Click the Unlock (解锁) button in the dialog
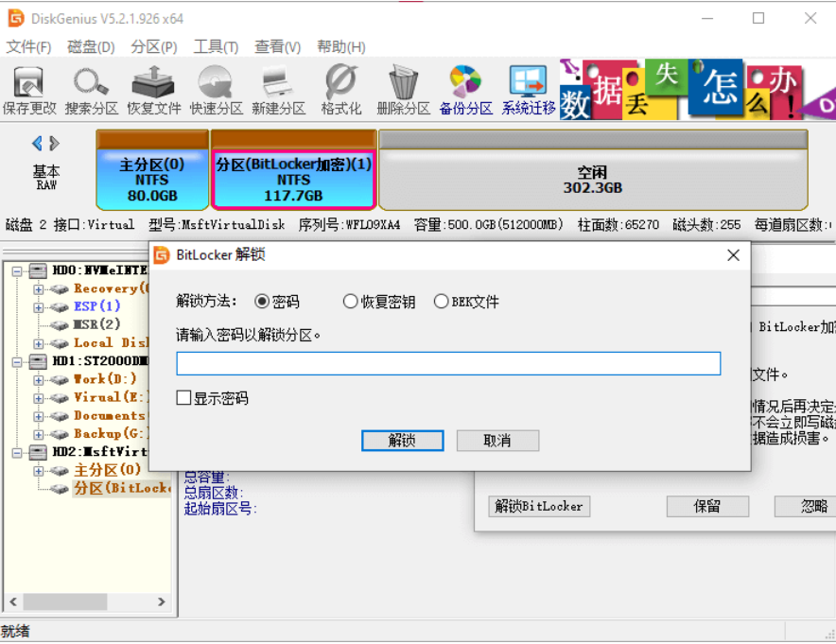The height and width of the screenshot is (644, 836). click(x=403, y=441)
